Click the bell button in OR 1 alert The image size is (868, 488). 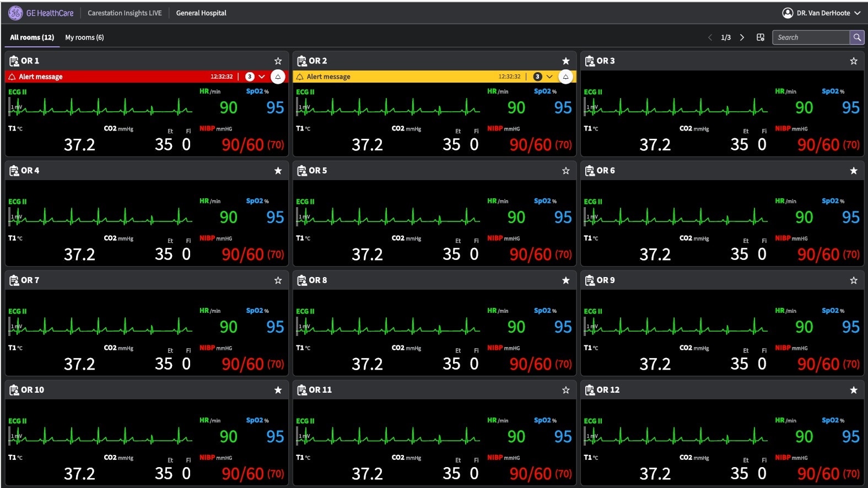pyautogui.click(x=278, y=77)
